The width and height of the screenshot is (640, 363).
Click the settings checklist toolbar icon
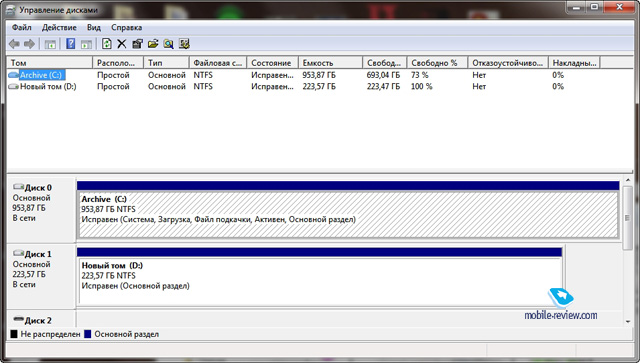point(184,44)
